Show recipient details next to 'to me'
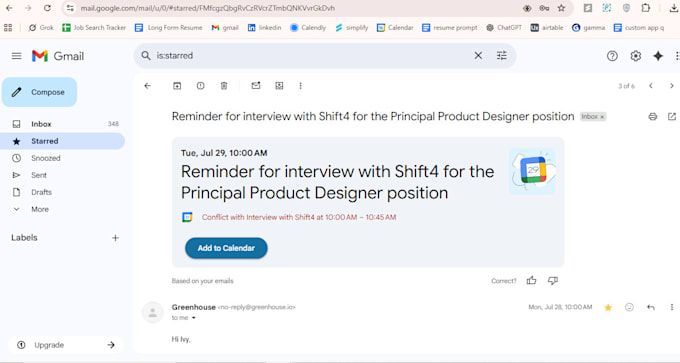680x363 pixels. coord(194,318)
